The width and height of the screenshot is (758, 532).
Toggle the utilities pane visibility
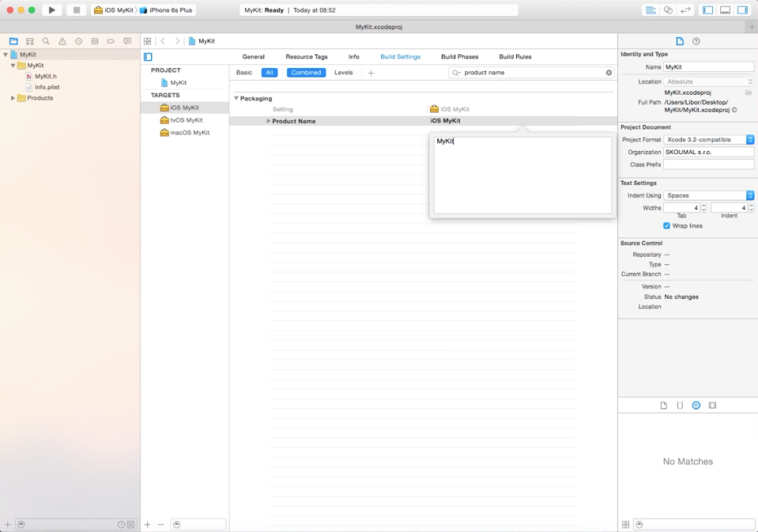[x=742, y=10]
